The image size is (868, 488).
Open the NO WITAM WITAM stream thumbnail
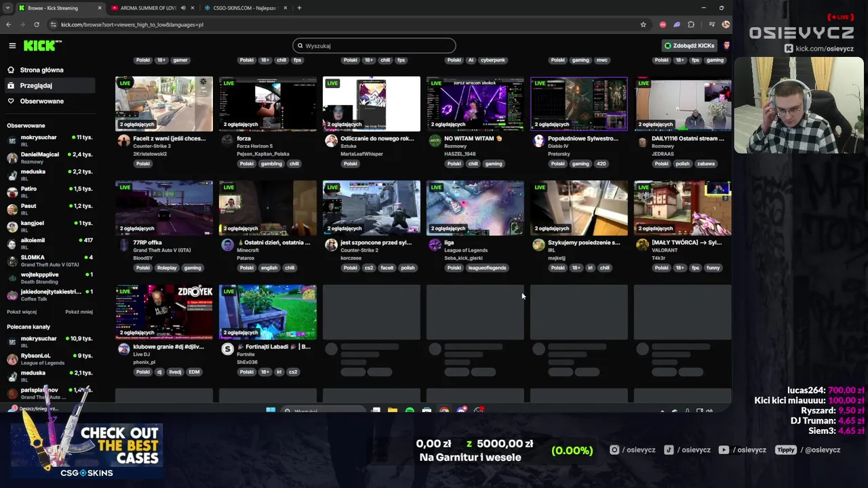tap(475, 104)
